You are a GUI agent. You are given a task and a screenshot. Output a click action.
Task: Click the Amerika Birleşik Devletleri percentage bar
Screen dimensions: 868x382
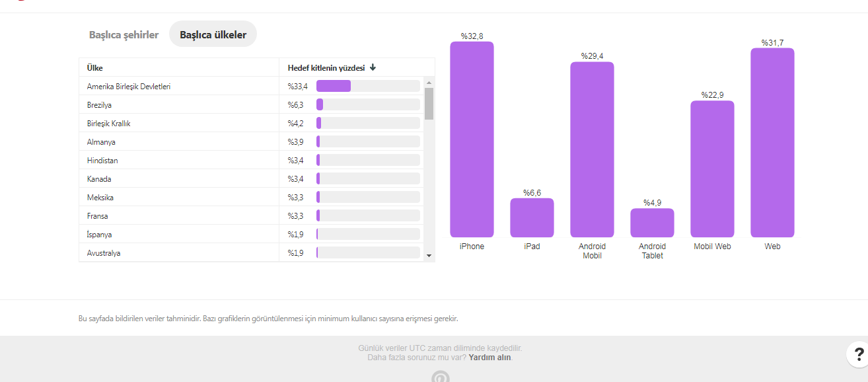coord(368,86)
